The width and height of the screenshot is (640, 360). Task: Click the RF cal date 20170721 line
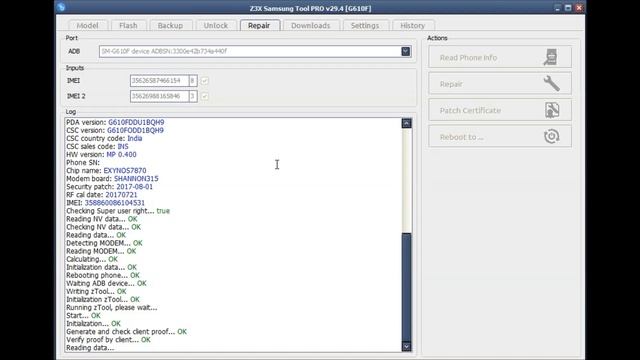102,195
